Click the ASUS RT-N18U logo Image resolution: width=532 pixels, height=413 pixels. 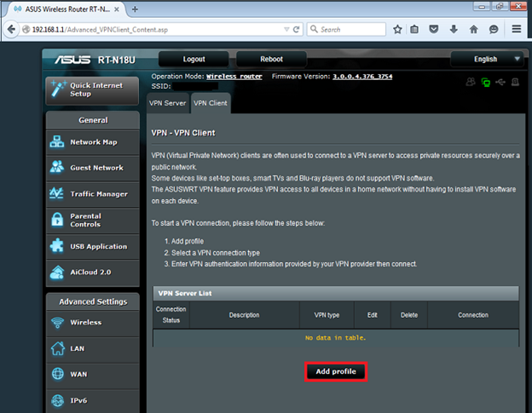95,60
